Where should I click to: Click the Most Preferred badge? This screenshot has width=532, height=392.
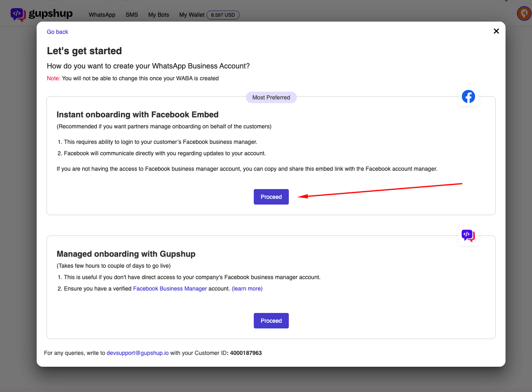tap(271, 97)
